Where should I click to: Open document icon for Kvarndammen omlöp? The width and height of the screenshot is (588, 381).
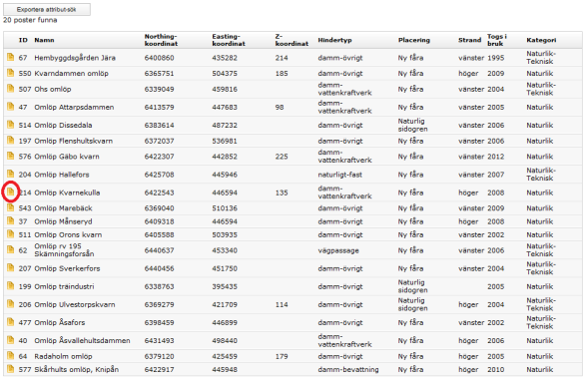click(x=11, y=73)
